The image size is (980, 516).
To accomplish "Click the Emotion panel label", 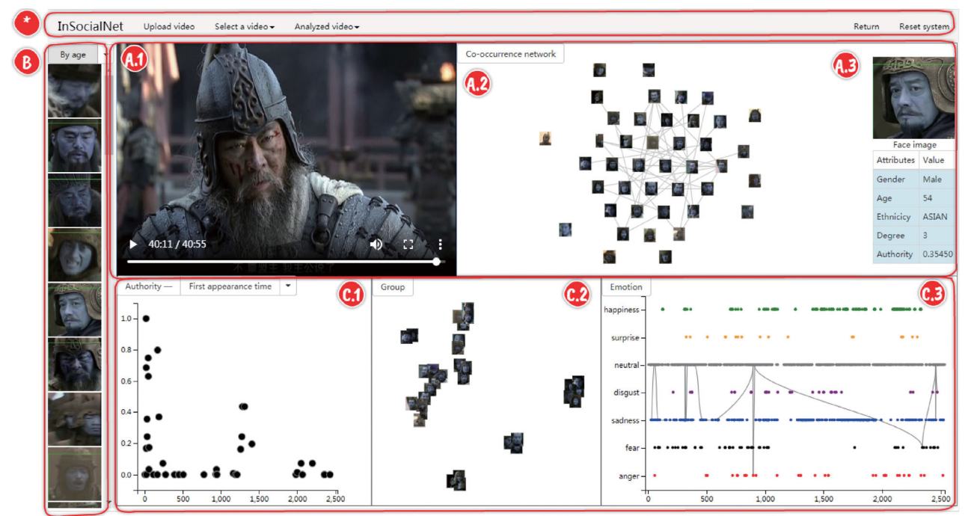I will point(625,287).
